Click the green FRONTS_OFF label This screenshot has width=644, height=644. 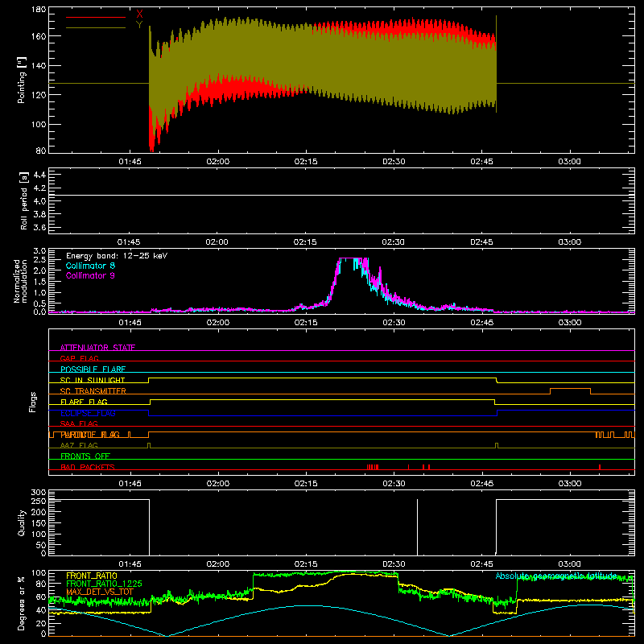[x=85, y=456]
